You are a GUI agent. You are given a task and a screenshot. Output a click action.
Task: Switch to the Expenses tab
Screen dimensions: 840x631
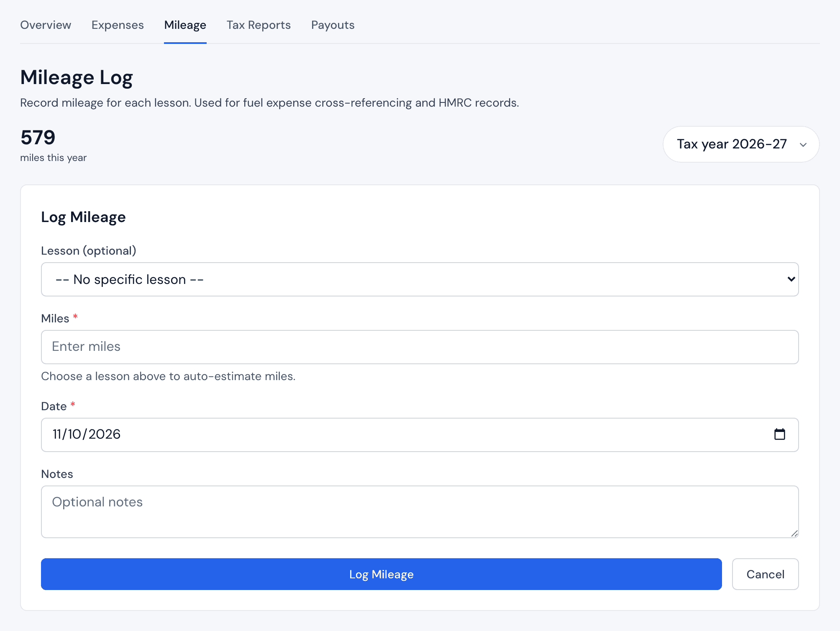[118, 25]
